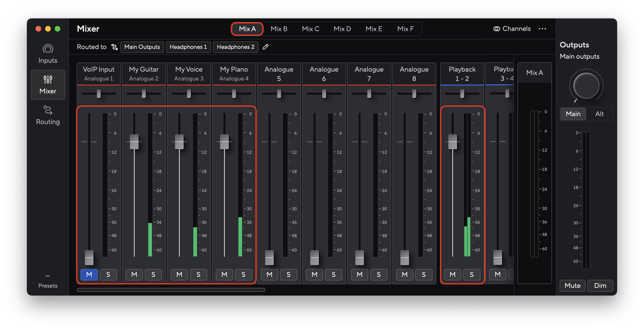Click the VoIP Input channel name
Viewport: 644px width, 331px height.
point(99,69)
